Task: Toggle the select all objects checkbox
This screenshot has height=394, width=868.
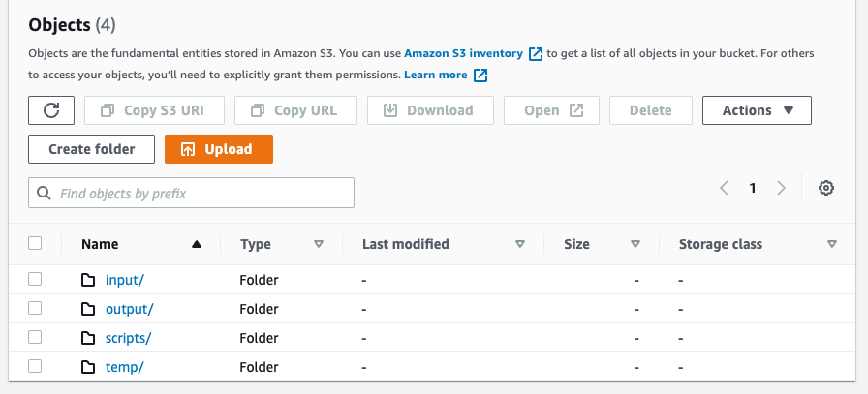Action: [x=36, y=244]
